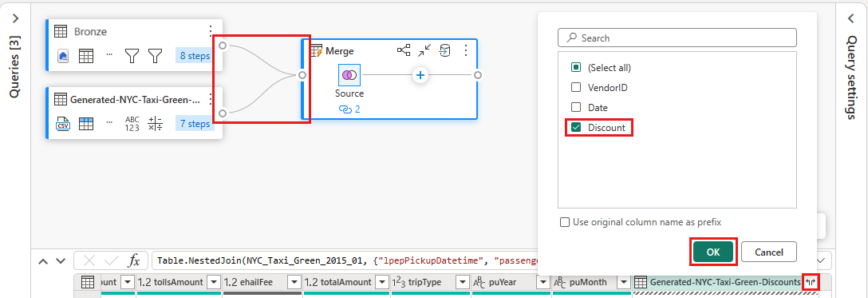868x298 pixels.
Task: Click the collapse arrows icon in Merge
Action: (x=424, y=51)
